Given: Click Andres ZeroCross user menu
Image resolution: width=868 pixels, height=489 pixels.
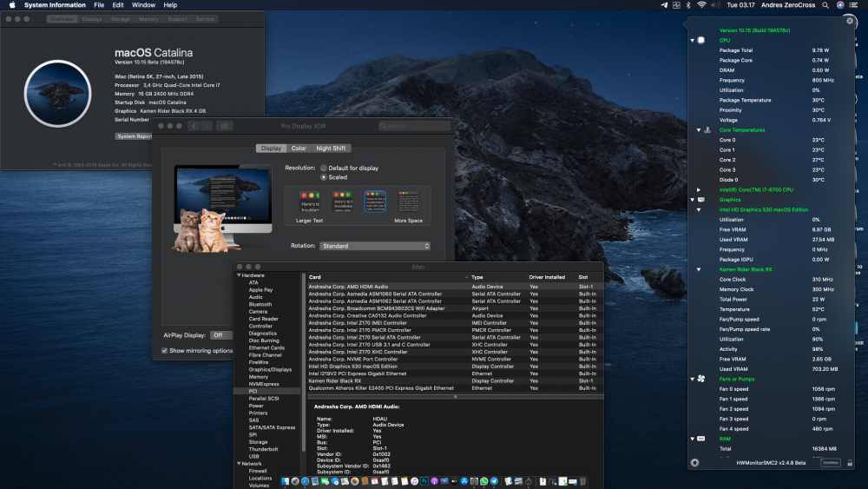Looking at the screenshot, I should [x=788, y=5].
